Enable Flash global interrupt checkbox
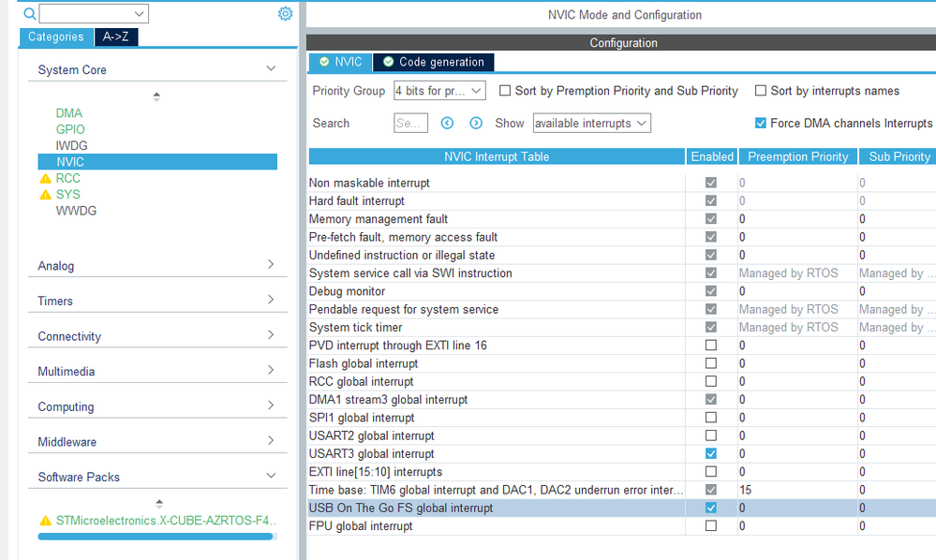936x560 pixels. (711, 363)
